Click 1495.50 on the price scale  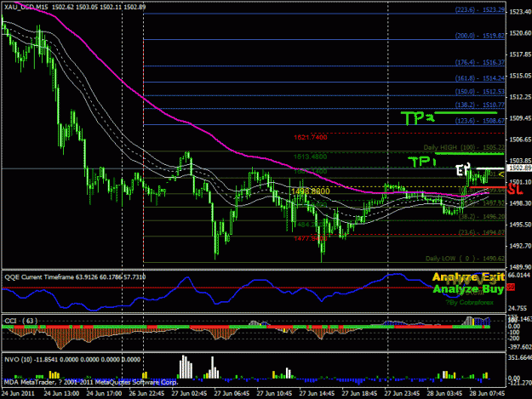tap(520, 225)
